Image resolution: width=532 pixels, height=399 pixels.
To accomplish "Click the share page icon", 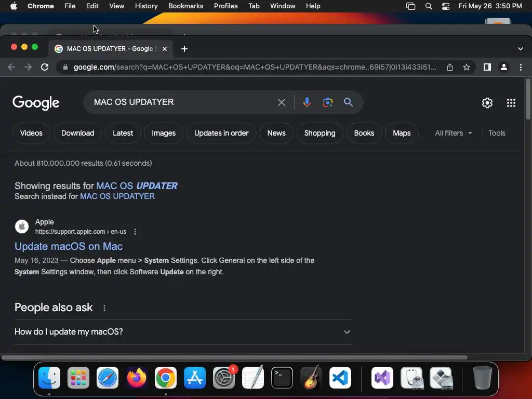I will point(450,67).
